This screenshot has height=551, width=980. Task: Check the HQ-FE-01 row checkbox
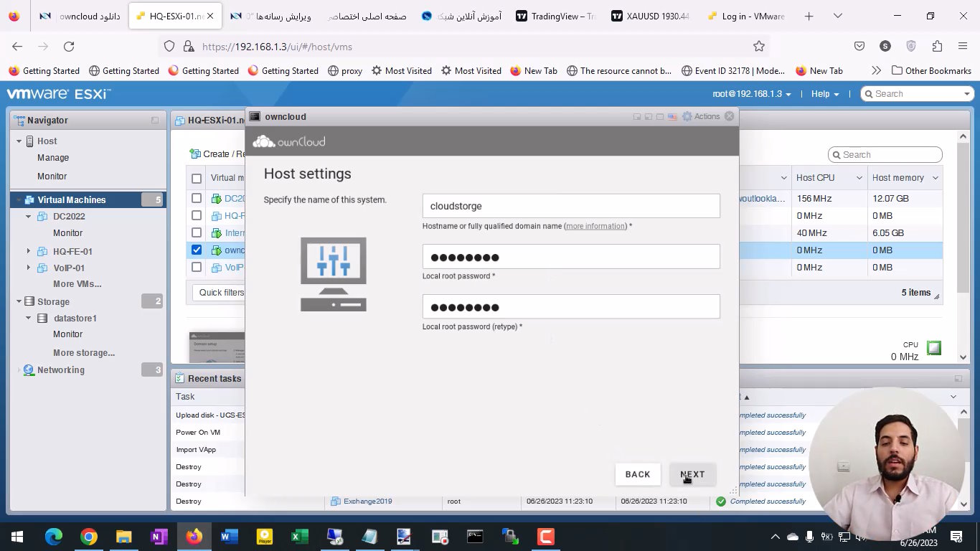[197, 215]
